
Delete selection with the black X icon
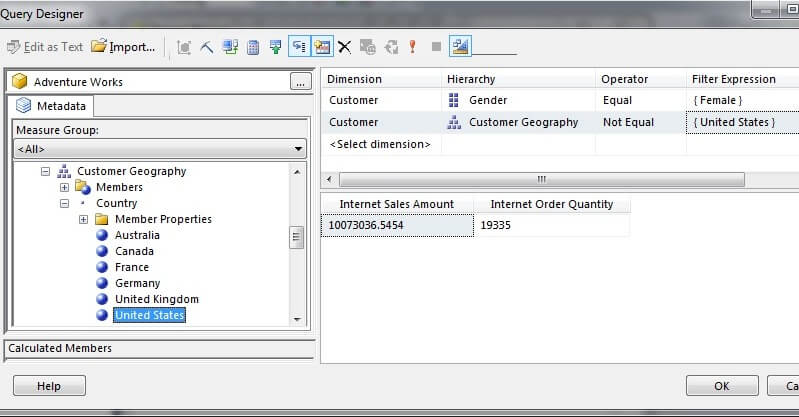coord(344,47)
